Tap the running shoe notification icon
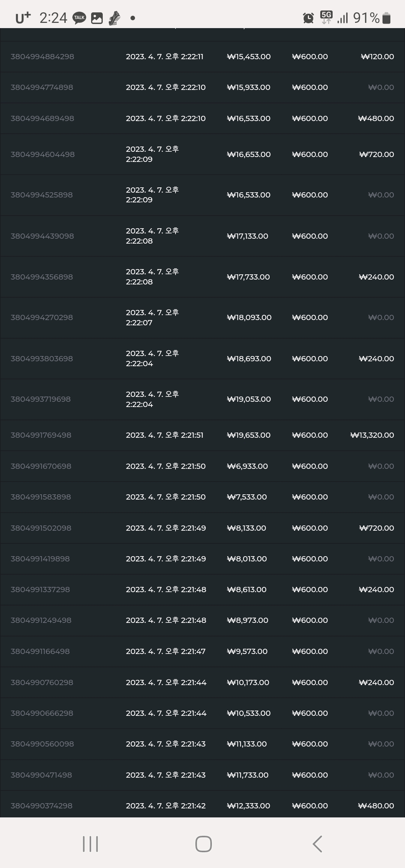Image resolution: width=405 pixels, height=868 pixels. pos(114,18)
